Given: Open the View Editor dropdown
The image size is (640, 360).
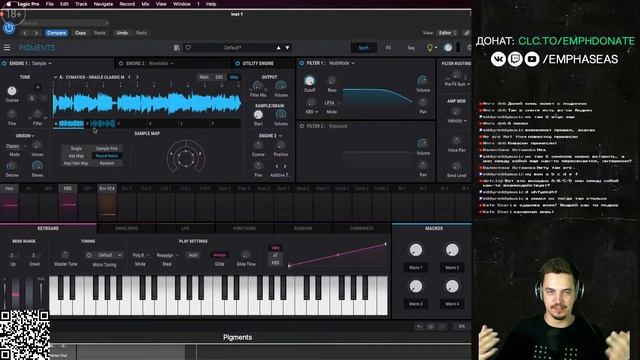Looking at the screenshot, I should pos(447,33).
